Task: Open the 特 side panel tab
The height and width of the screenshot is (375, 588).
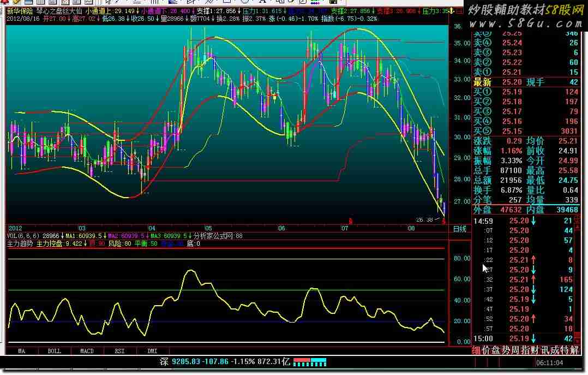Action: pyautogui.click(x=564, y=350)
